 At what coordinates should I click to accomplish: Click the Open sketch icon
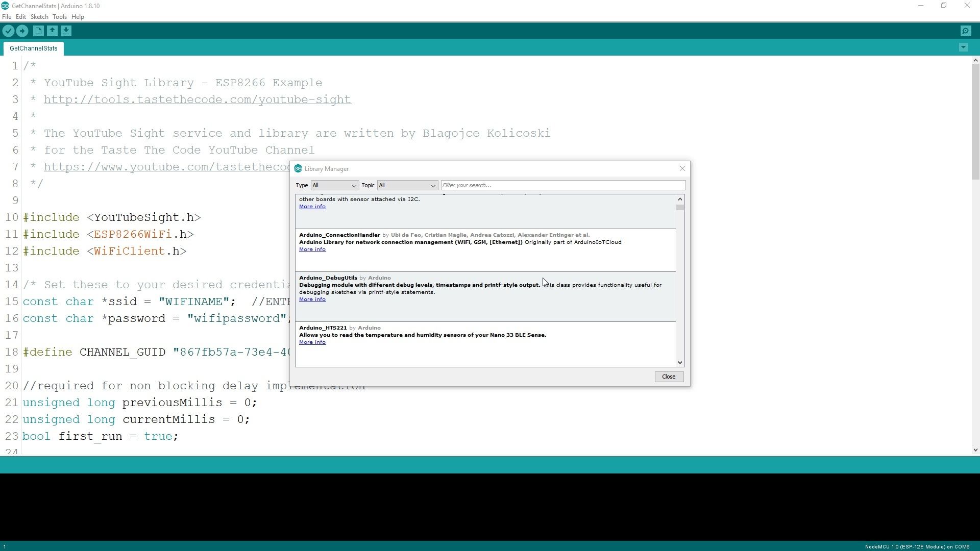pos(52,31)
